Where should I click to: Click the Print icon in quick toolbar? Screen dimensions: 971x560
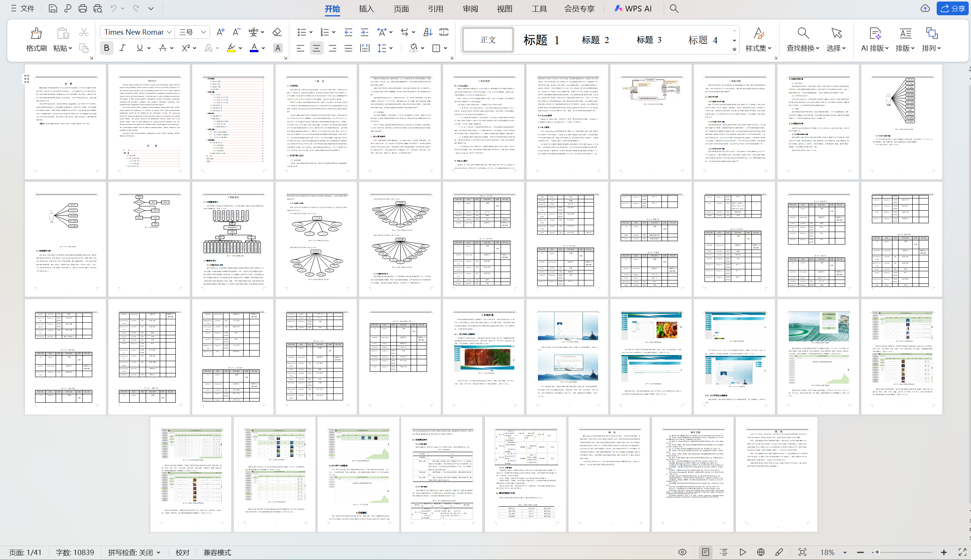[82, 8]
